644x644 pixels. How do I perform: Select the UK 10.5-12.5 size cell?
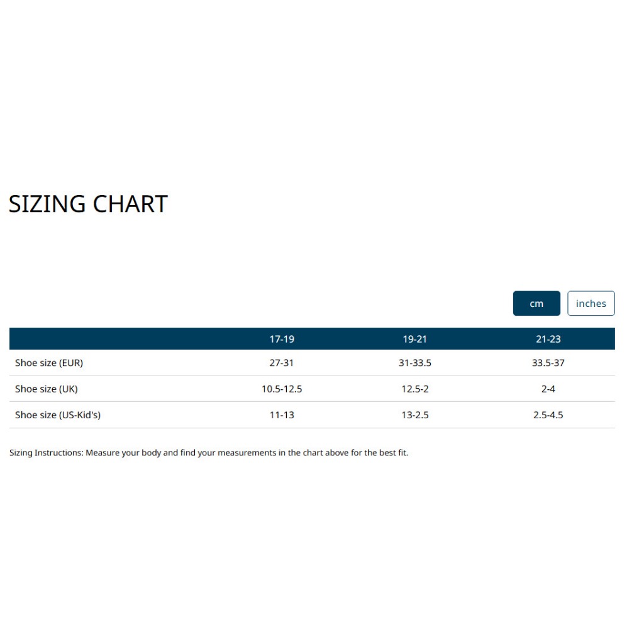pyautogui.click(x=282, y=389)
